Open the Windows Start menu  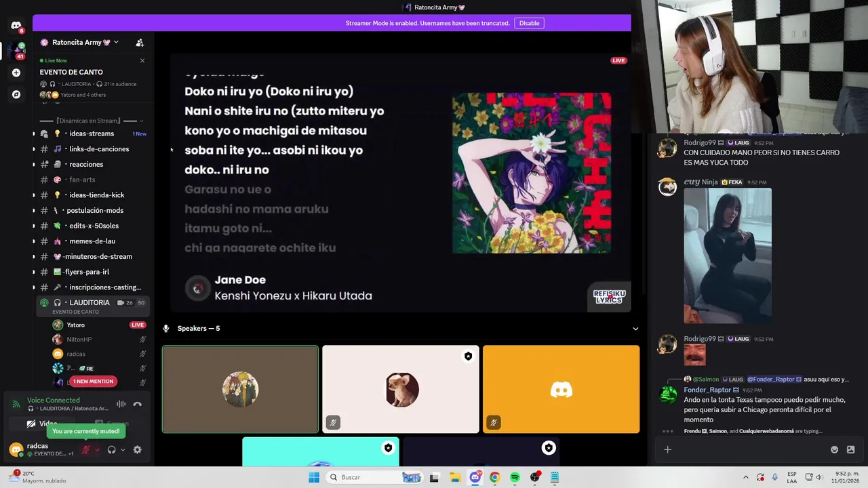pyautogui.click(x=314, y=477)
